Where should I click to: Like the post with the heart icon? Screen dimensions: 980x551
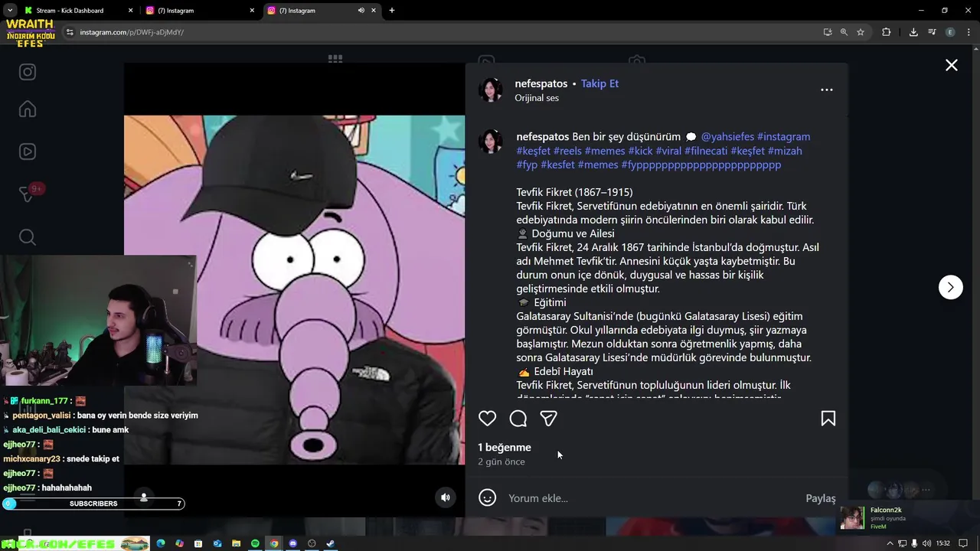point(487,419)
